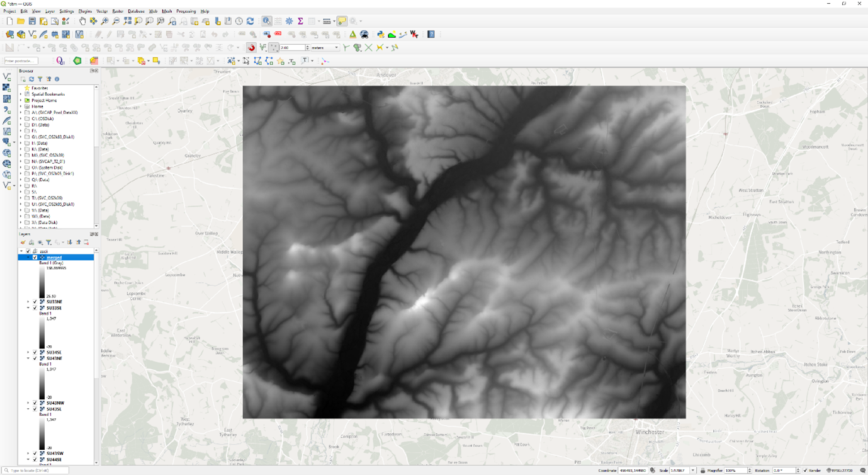The height and width of the screenshot is (475, 868).
Task: Activate the Identify Features tool
Action: 266,21
